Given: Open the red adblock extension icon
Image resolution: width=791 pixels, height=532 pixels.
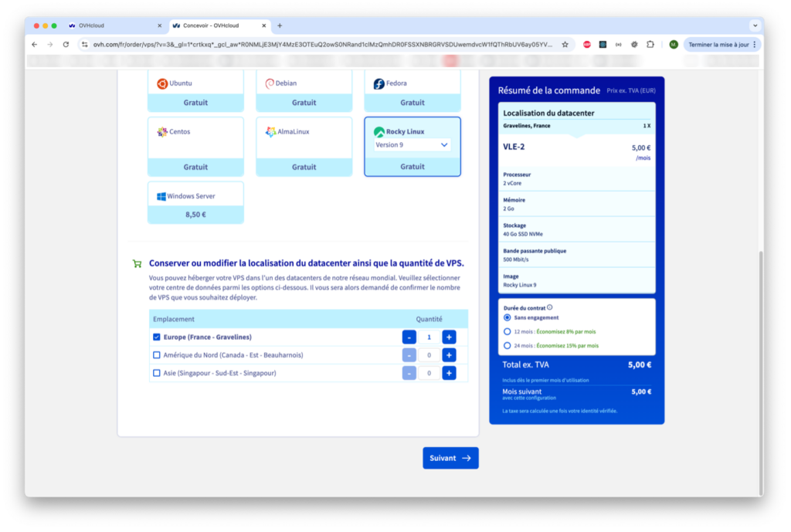Looking at the screenshot, I should point(587,44).
